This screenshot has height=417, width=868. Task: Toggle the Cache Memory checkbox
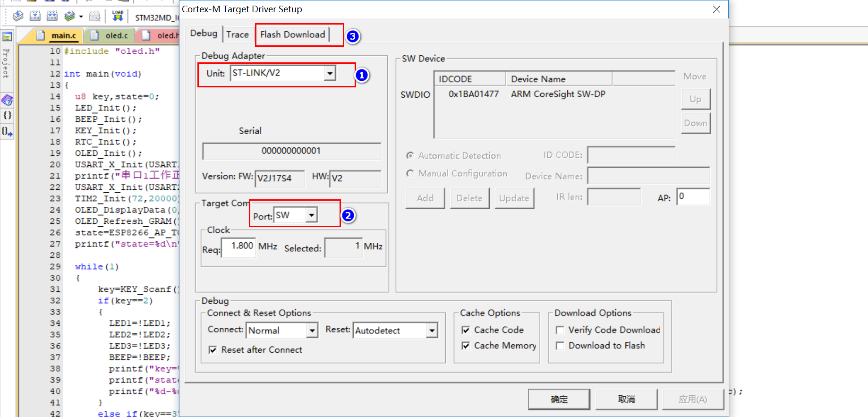(466, 346)
